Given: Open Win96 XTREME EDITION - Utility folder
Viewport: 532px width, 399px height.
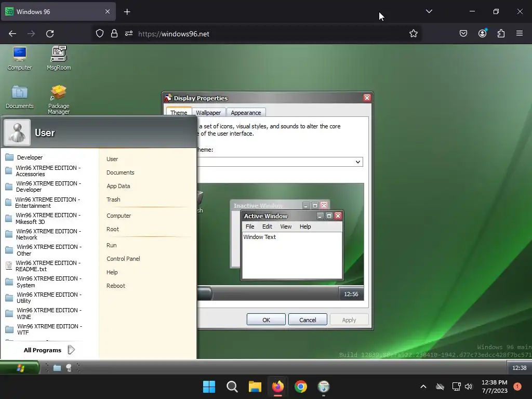Looking at the screenshot, I should click(x=44, y=298).
